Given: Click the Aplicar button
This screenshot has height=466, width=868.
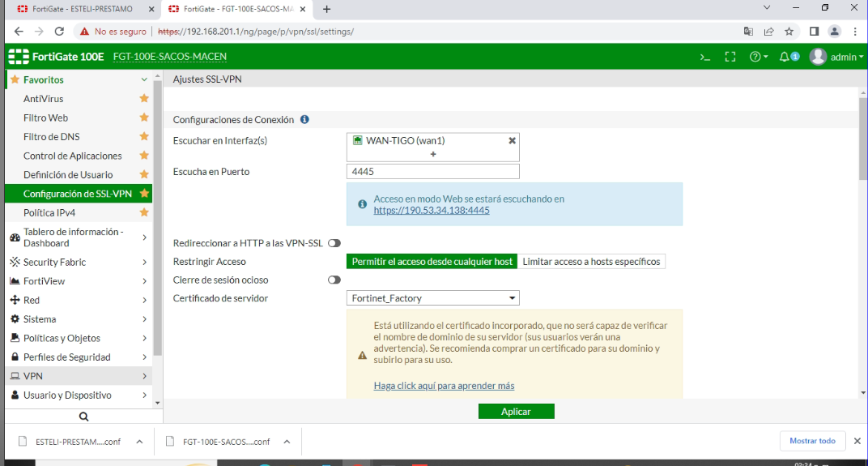Looking at the screenshot, I should 516,412.
